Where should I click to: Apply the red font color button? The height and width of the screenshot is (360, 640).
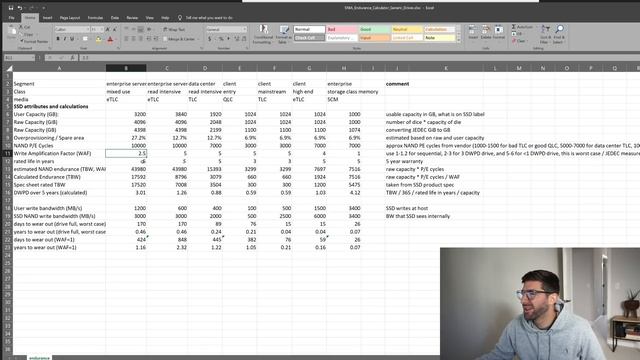pyautogui.click(x=110, y=39)
